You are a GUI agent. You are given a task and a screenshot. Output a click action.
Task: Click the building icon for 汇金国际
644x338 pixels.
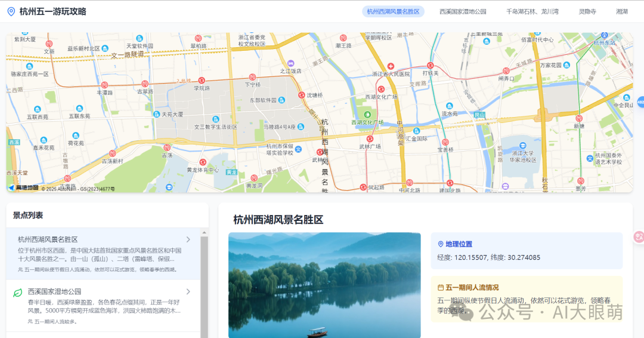(416, 131)
